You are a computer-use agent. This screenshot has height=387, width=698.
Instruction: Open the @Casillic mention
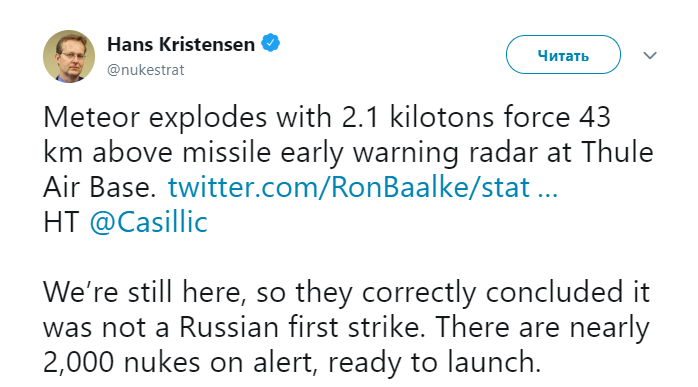[149, 222]
